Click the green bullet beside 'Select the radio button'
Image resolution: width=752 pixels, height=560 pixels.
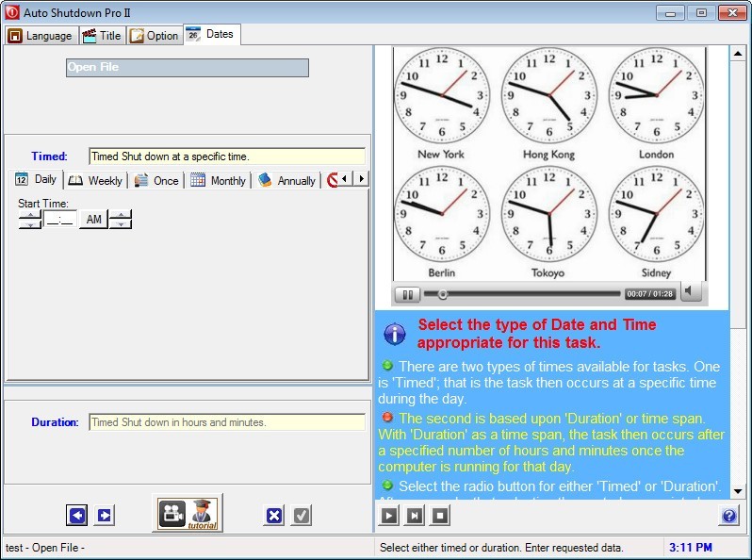click(387, 486)
